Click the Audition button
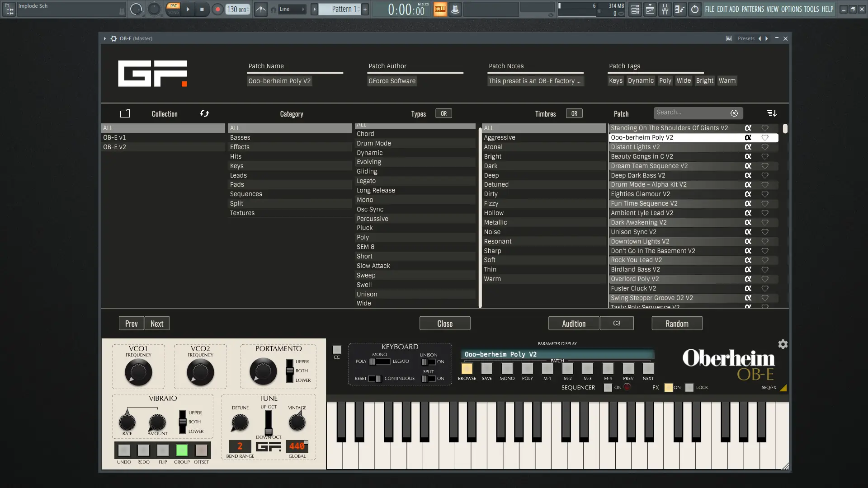 pos(573,324)
